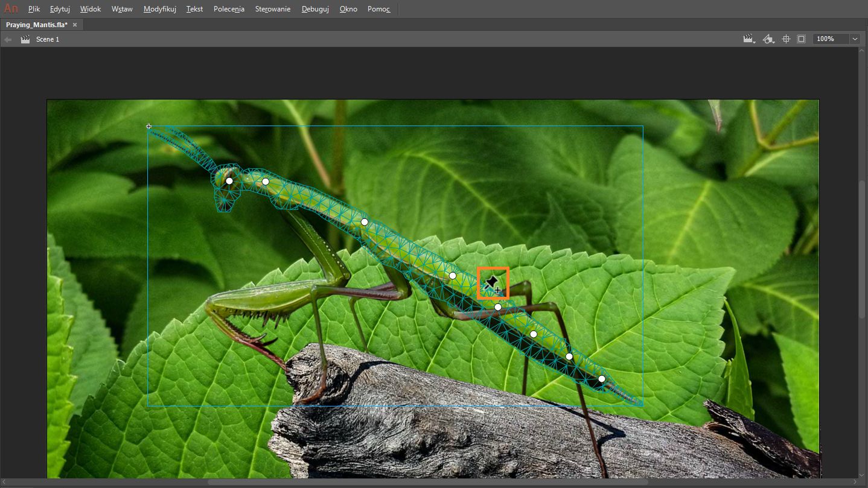Open the Edit Scene clapperboard menu
This screenshot has width=868, height=488.
pyautogui.click(x=749, y=39)
